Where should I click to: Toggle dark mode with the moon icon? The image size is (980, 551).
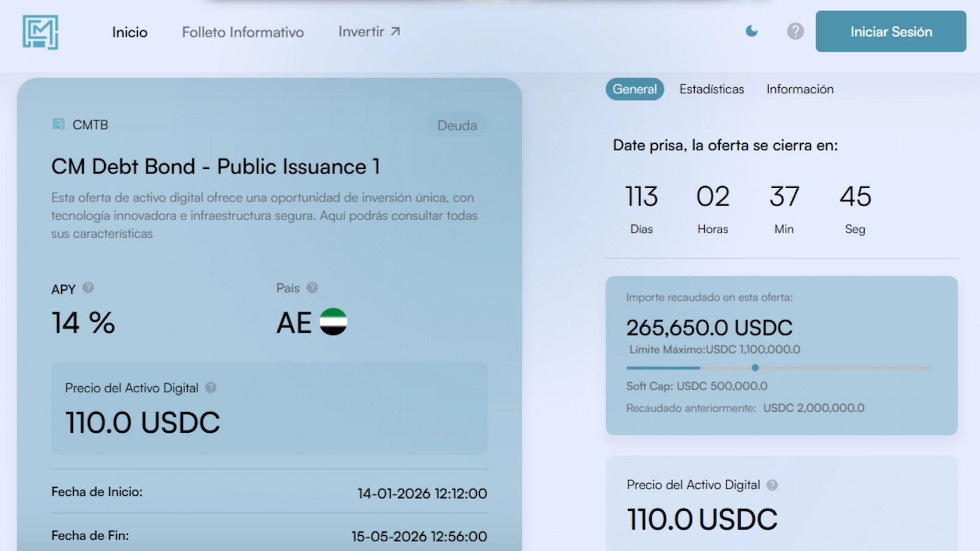[751, 31]
